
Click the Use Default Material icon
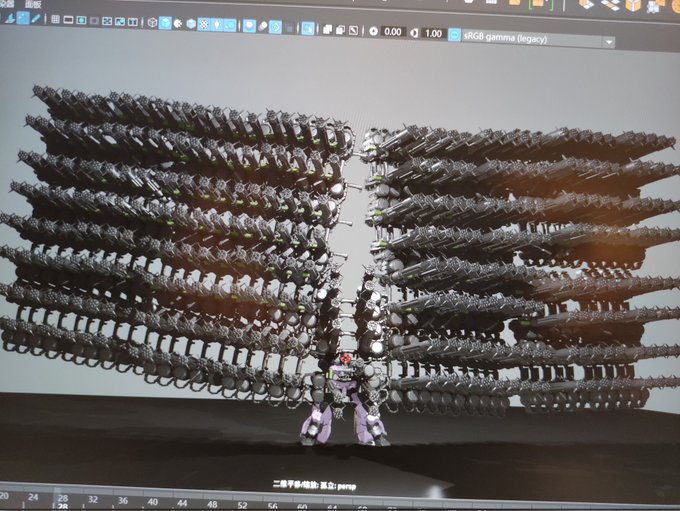coord(178,23)
